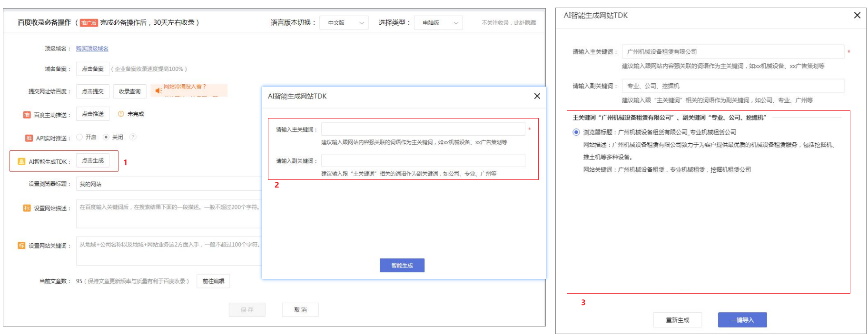This screenshot has height=336, width=868.
Task: Click the 保存 button
Action: point(247,310)
